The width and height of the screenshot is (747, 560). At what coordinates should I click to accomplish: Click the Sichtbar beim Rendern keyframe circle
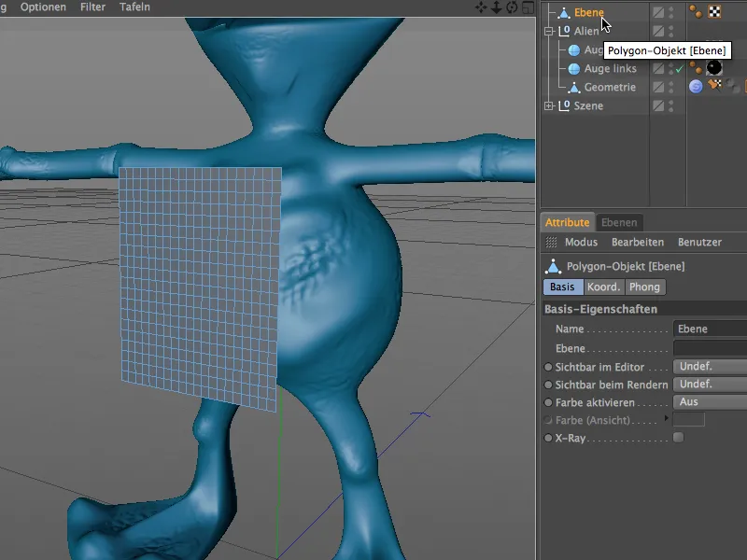(x=548, y=385)
